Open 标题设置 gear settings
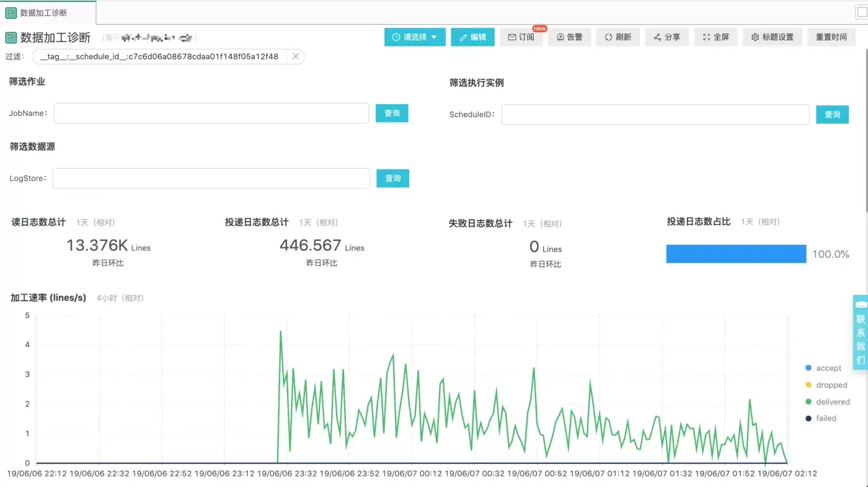Image resolution: width=868 pixels, height=487 pixels. tap(773, 37)
